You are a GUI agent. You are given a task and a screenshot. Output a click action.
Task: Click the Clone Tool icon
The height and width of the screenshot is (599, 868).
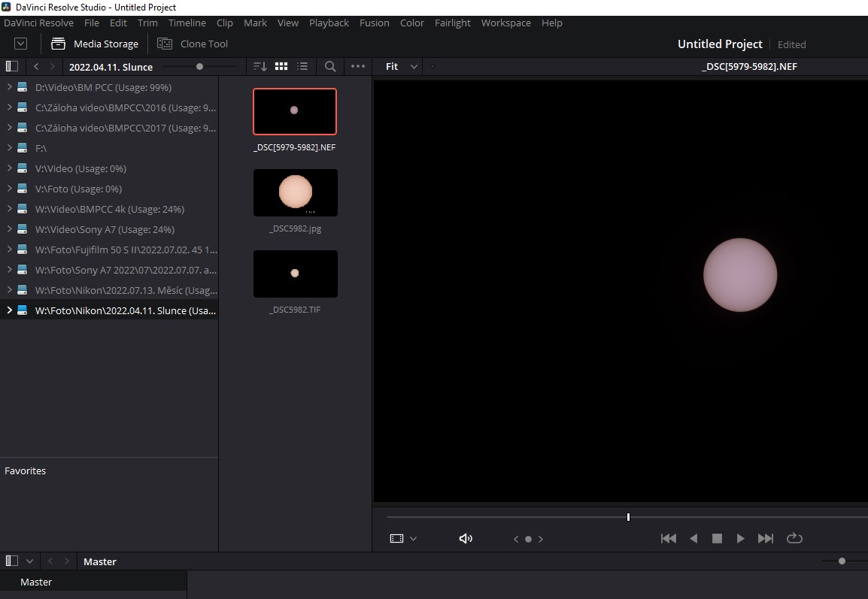[x=165, y=44]
